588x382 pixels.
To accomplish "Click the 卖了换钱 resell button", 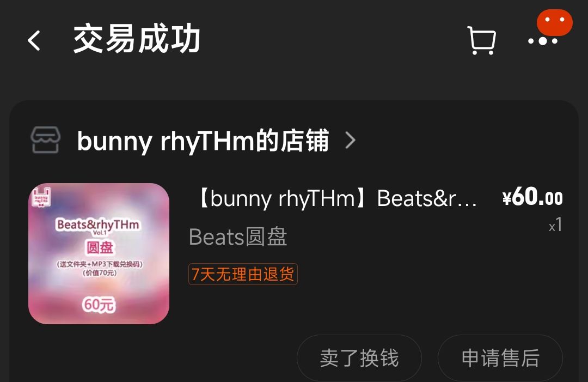I will 359,358.
